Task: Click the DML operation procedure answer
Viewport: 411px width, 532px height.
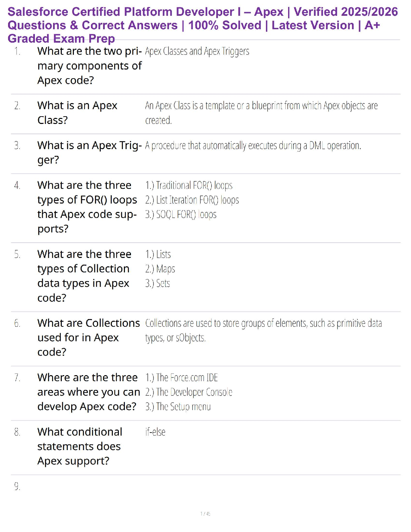Action: pos(253,146)
